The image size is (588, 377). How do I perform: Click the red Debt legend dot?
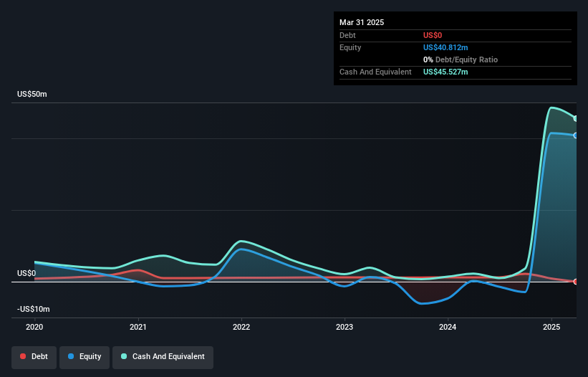23,356
